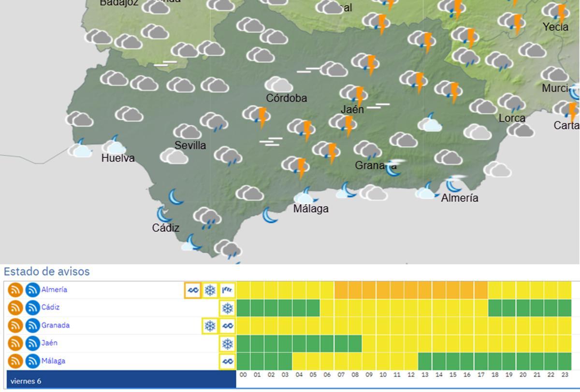
Task: Select the coastal waves warning icon for Málaga
Action: (228, 361)
